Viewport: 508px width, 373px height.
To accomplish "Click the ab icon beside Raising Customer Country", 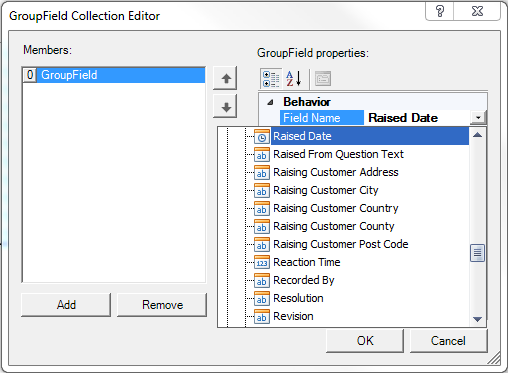I will (x=262, y=208).
